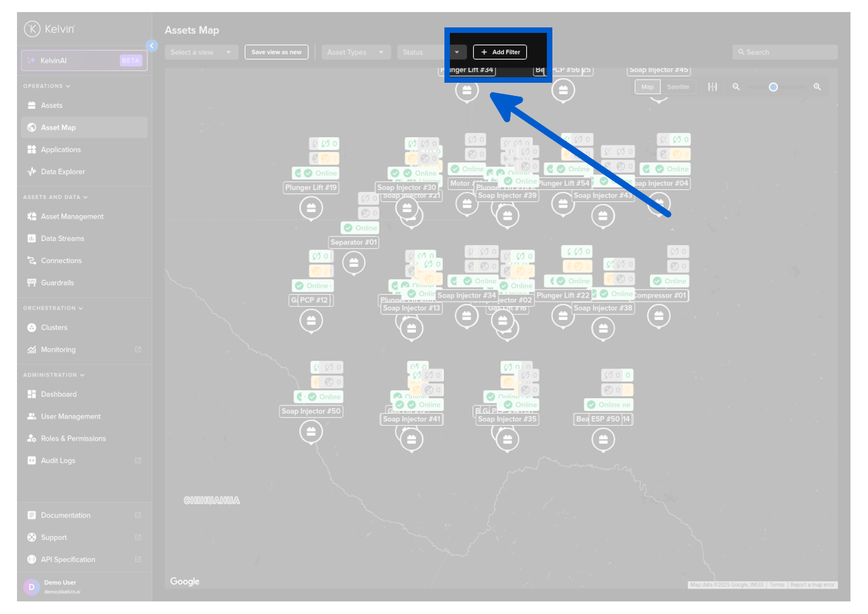Open Data Explorer from sidebar
Viewport: 868px width, 614px height.
coord(62,172)
